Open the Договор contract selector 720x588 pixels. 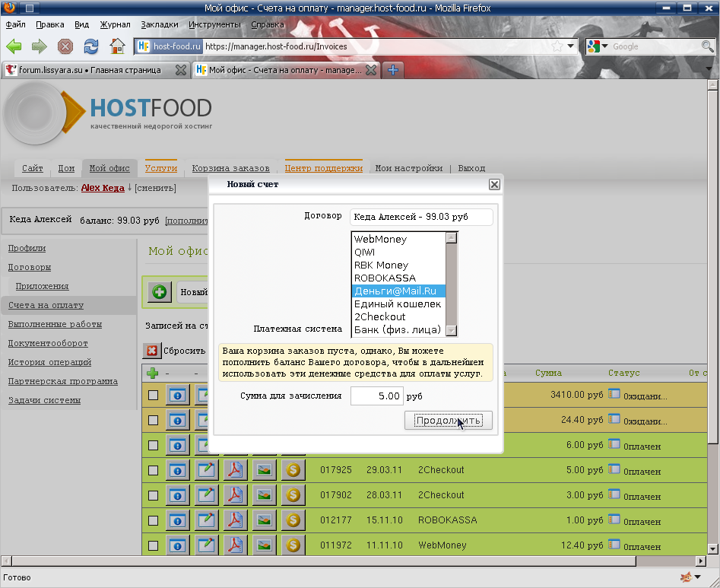click(x=421, y=217)
